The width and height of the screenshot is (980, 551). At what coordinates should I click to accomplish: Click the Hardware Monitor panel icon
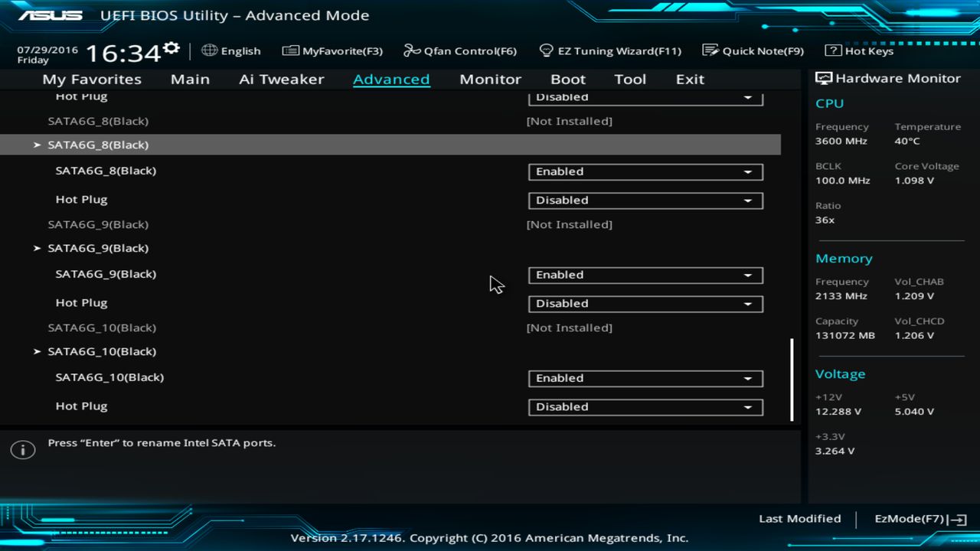point(823,77)
